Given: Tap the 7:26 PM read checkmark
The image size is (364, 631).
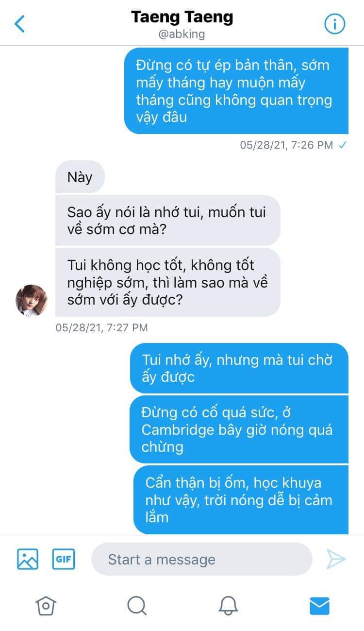Looking at the screenshot, I should pyautogui.click(x=343, y=145).
